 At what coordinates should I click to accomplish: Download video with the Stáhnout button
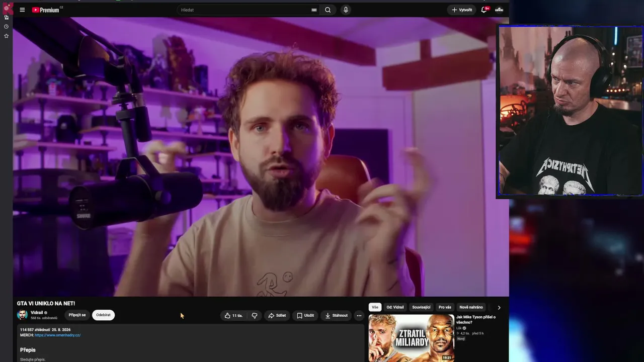pos(336,315)
